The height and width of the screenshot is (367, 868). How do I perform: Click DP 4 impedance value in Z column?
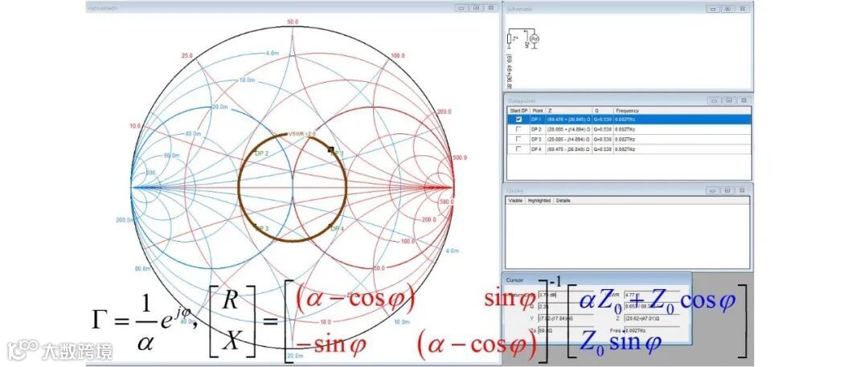(x=568, y=149)
